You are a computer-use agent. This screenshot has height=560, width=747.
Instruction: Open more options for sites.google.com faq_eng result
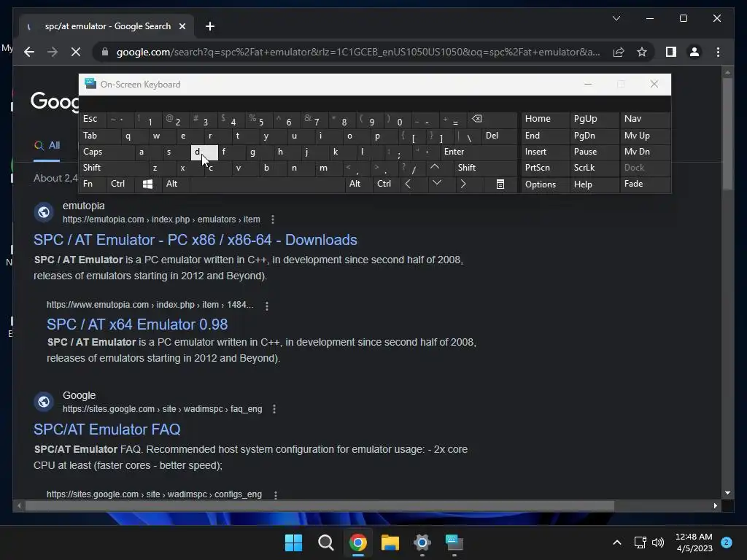(274, 409)
